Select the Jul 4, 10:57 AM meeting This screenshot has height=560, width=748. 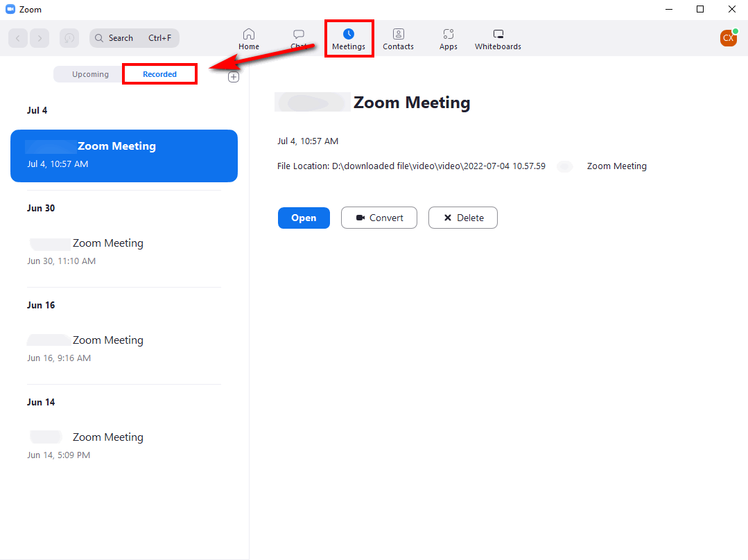(x=124, y=155)
